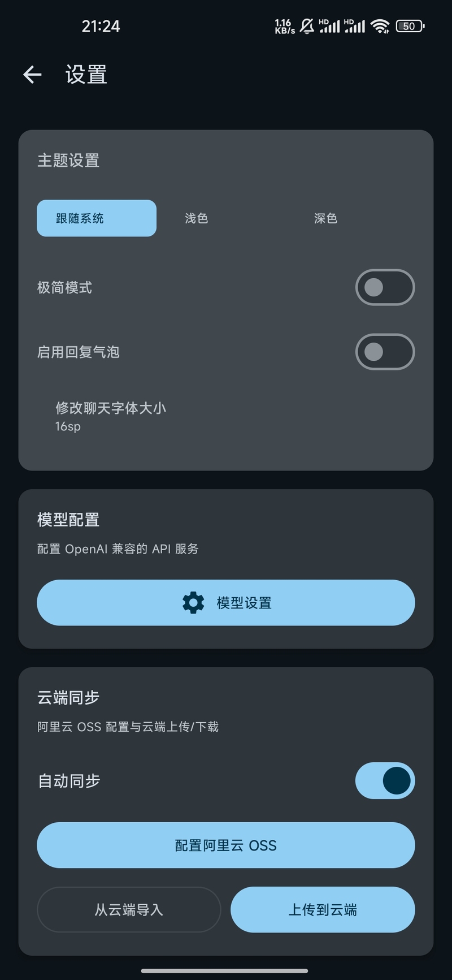The image size is (452, 980).
Task: Select the 跟随系统 theme option
Action: click(x=97, y=218)
